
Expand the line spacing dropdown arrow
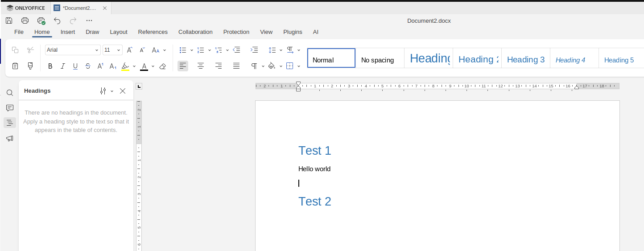[281, 50]
